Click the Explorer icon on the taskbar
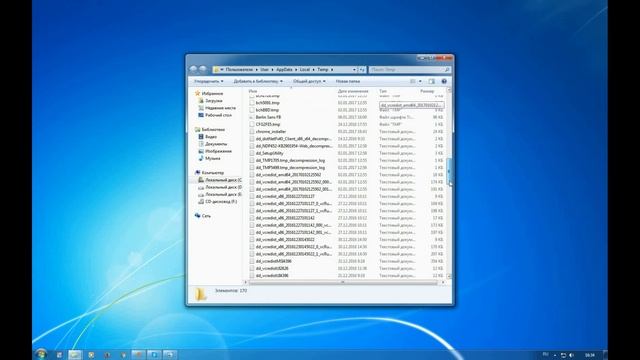The width and height of the screenshot is (640, 360). (75, 355)
